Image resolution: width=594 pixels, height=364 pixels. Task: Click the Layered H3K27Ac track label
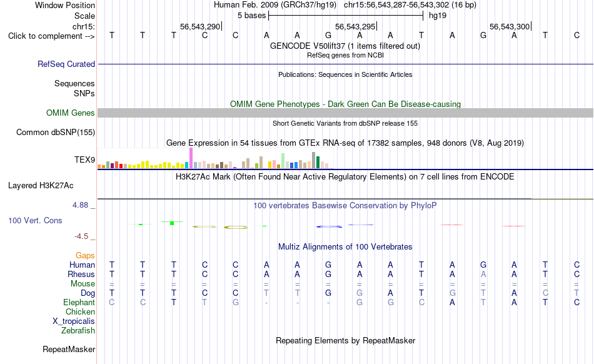pyautogui.click(x=41, y=186)
